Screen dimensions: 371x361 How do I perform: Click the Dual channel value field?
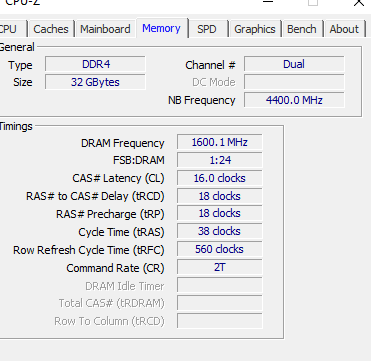point(294,64)
